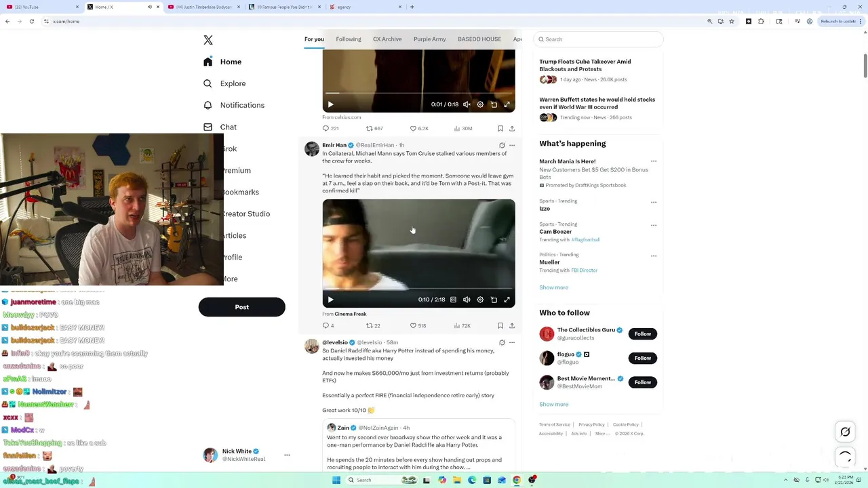Open March Mania promoted options menu
The width and height of the screenshot is (868, 488).
pyautogui.click(x=654, y=161)
